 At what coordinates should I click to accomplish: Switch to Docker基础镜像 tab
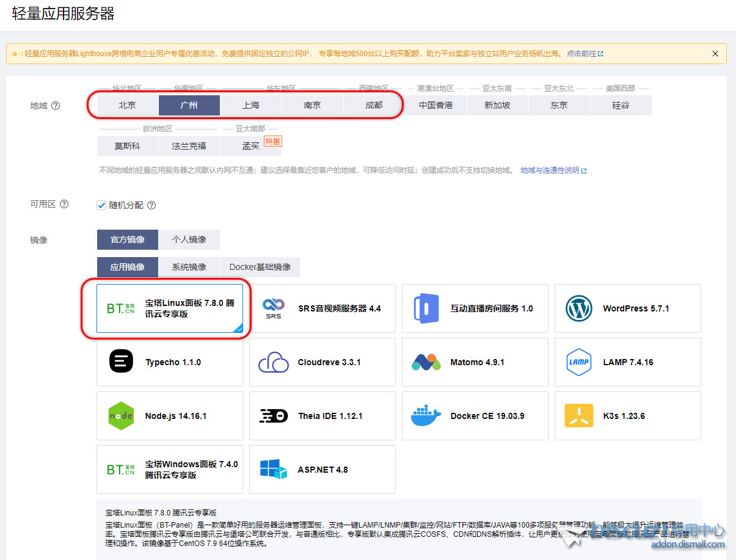(x=260, y=267)
